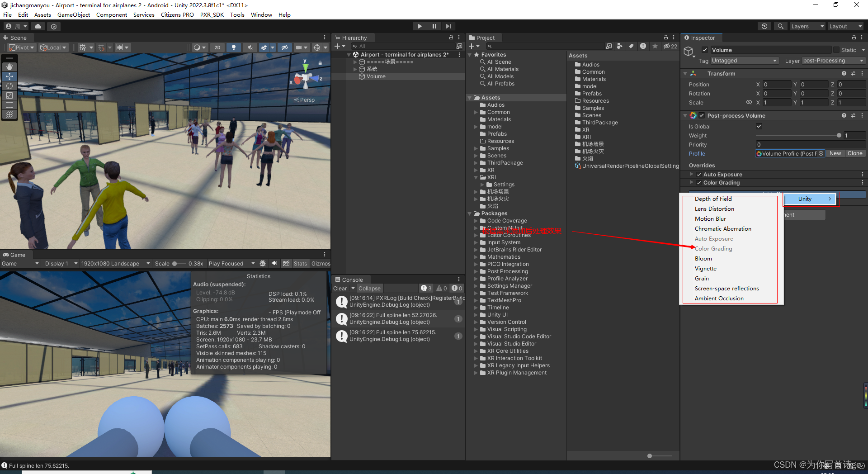Open the Layers dropdown
Screen dimensions: 868x474
click(x=807, y=26)
